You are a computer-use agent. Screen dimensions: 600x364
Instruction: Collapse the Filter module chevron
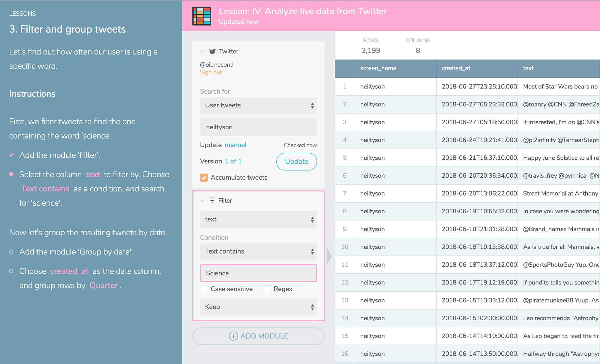(x=202, y=200)
